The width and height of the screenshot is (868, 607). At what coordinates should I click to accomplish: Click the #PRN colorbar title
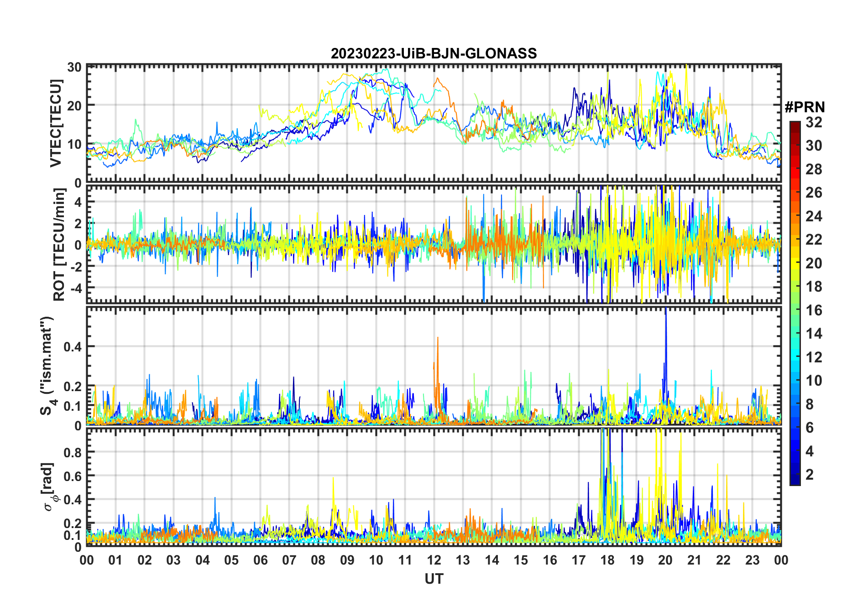805,107
